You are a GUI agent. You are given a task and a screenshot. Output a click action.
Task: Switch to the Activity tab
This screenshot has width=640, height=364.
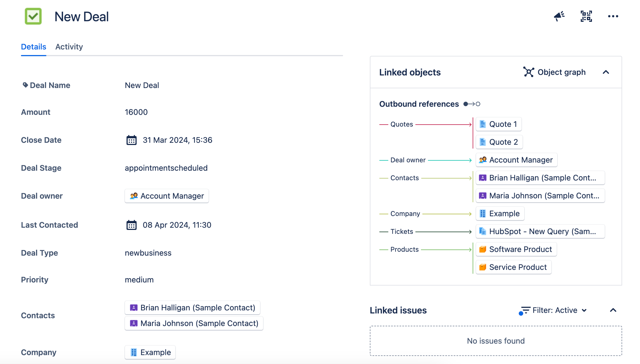pyautogui.click(x=69, y=47)
